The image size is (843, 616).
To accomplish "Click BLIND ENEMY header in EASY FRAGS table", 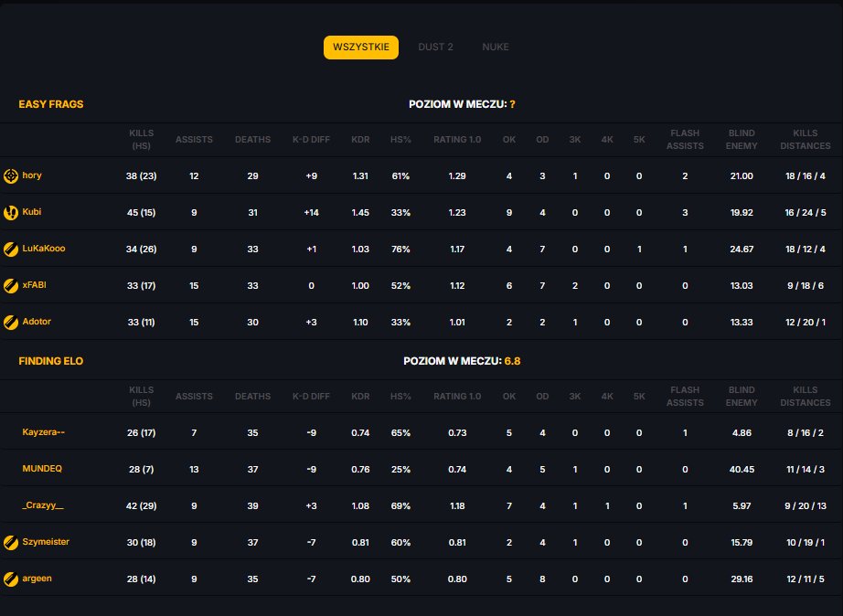I will (x=742, y=139).
